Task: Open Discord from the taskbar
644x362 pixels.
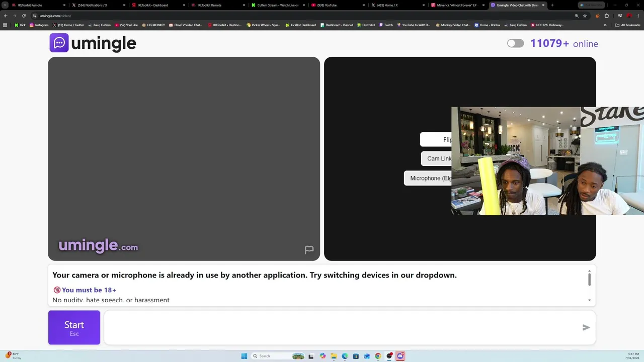Action: [x=400, y=356]
